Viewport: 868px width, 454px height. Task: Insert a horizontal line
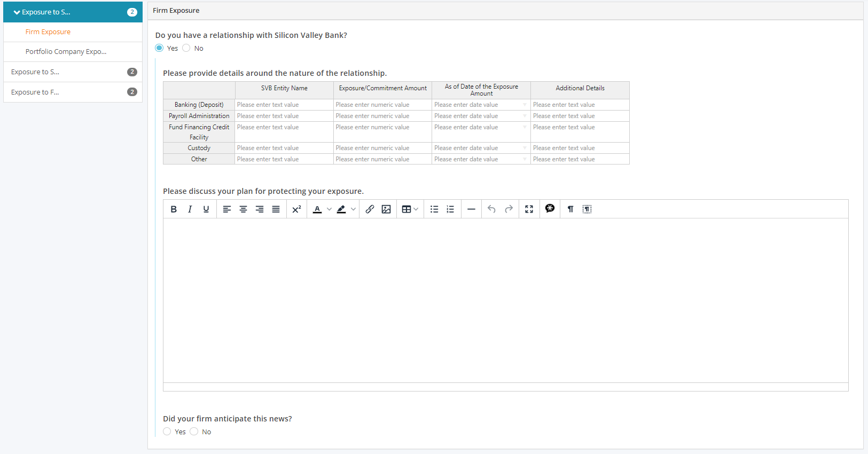(471, 209)
